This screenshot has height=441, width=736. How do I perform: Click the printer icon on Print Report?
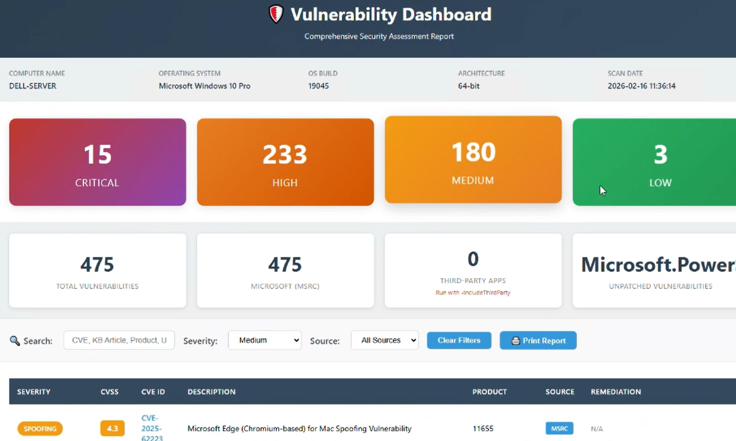point(515,341)
